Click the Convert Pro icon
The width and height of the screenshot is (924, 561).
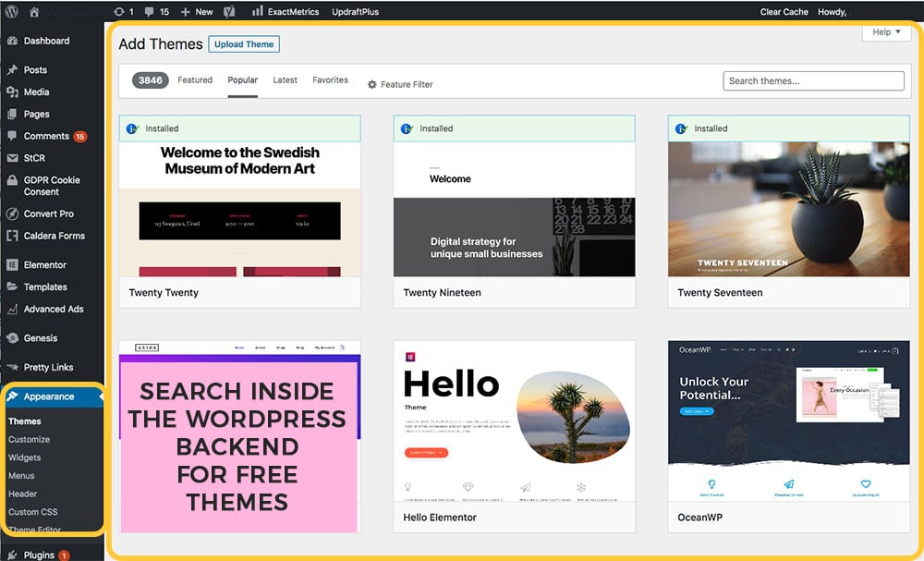click(x=12, y=213)
